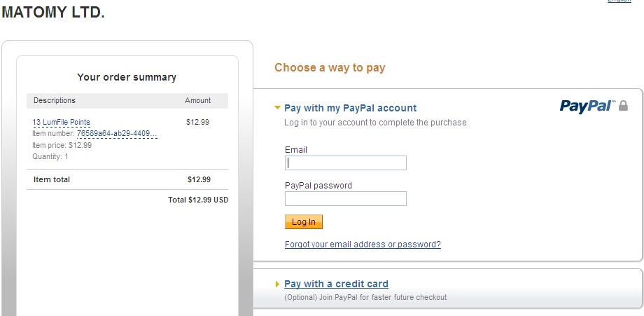The image size is (644, 316).
Task: Click the Descriptions column header
Action: tap(55, 100)
